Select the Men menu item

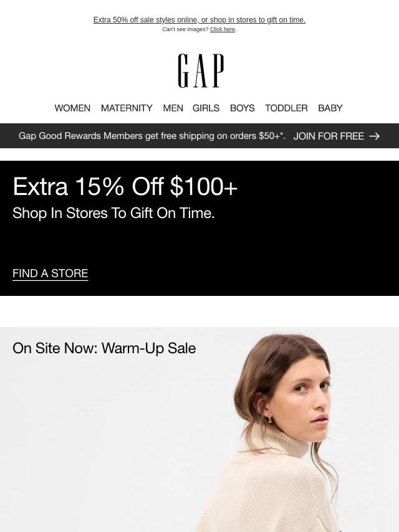tap(173, 108)
